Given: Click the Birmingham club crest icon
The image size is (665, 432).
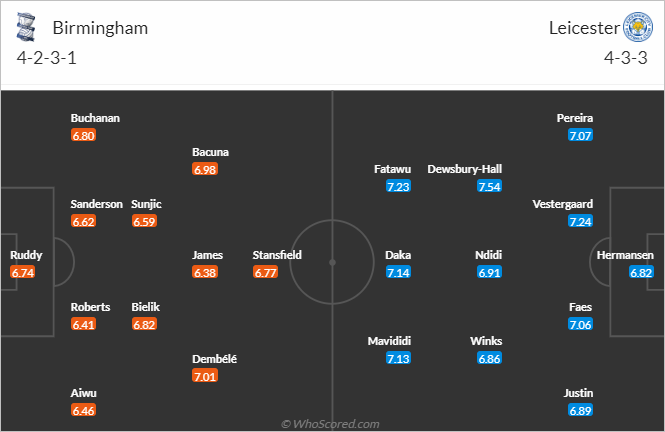Looking at the screenshot, I should click(x=25, y=28).
